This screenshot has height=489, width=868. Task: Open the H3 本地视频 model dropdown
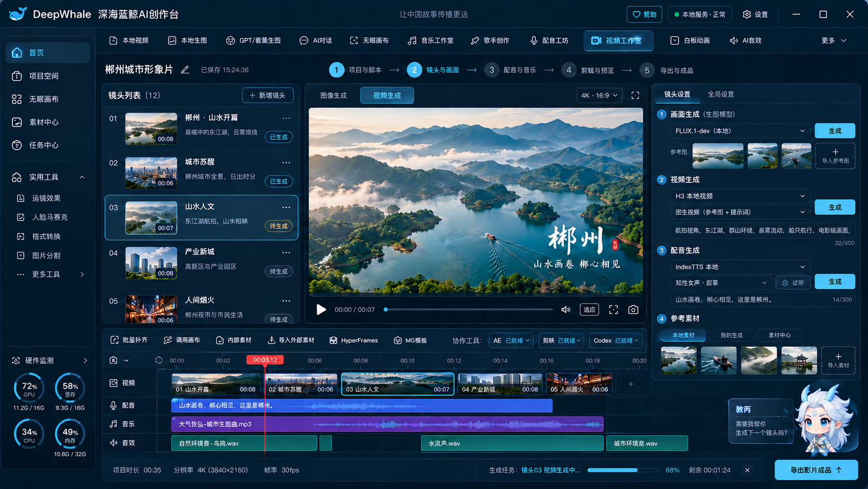click(740, 196)
